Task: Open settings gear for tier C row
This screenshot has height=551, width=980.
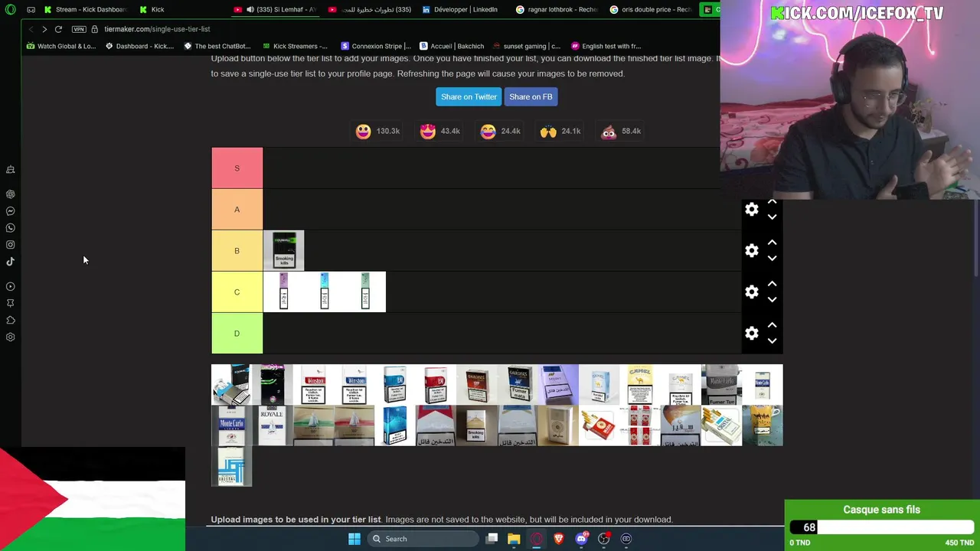Action: [752, 292]
